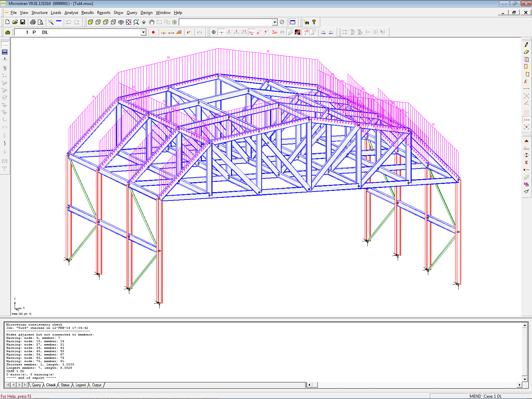Click the Print Preview icon
Screen dimensions: 532x399
pyautogui.click(x=41, y=22)
